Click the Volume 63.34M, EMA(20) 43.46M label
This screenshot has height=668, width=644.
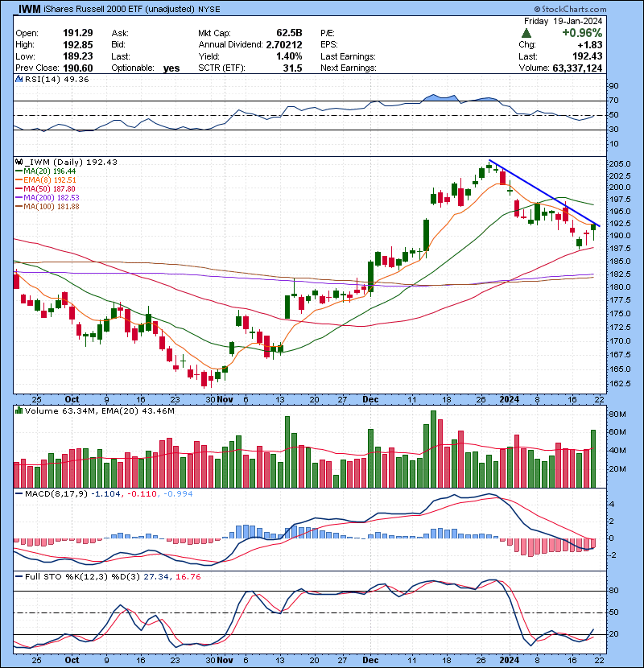(100, 410)
